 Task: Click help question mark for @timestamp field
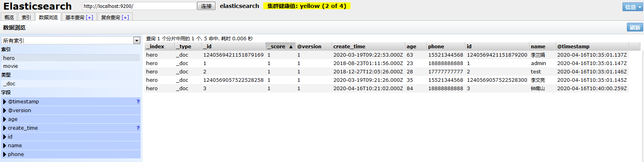(138, 102)
